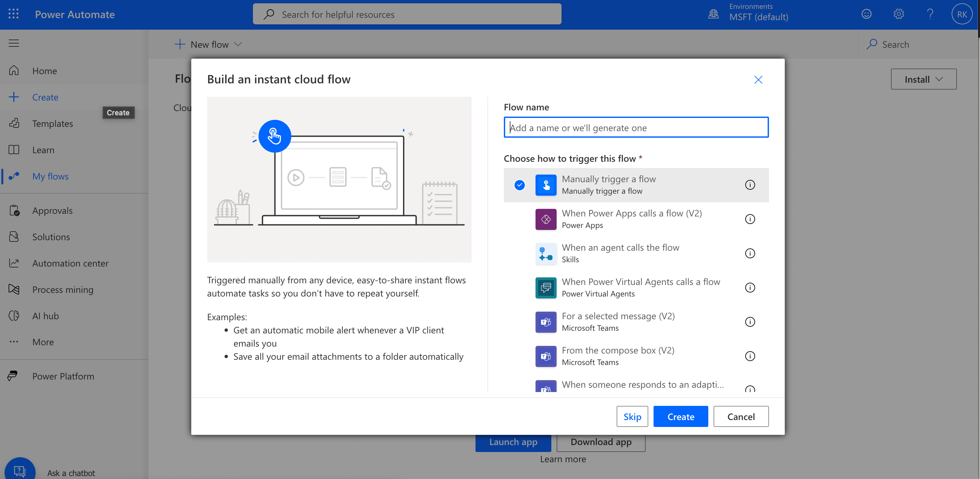Click the Search for helpful resources box
Image resolution: width=980 pixels, height=479 pixels.
coord(407,14)
